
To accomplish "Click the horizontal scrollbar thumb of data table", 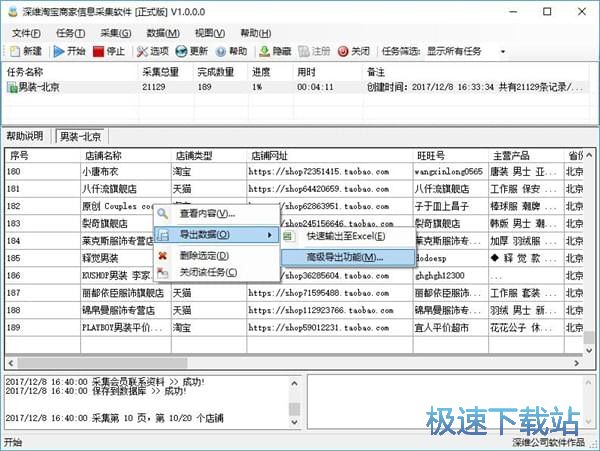I will (103, 363).
